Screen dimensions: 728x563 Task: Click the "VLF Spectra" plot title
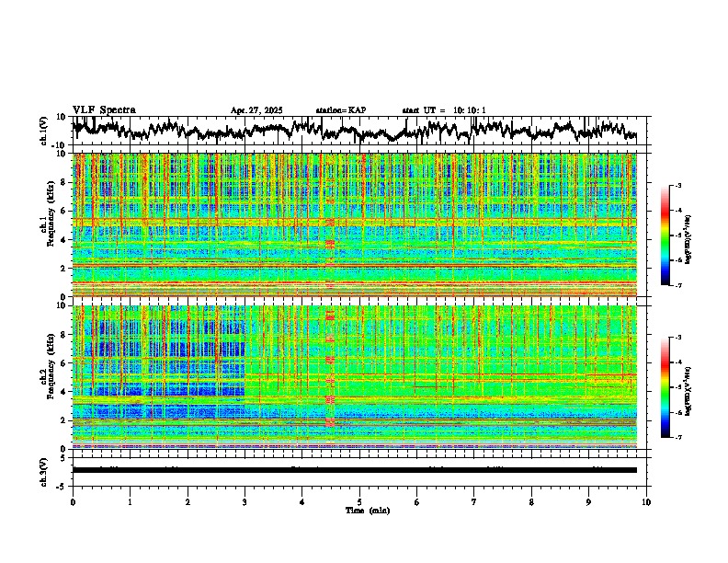[x=104, y=110]
